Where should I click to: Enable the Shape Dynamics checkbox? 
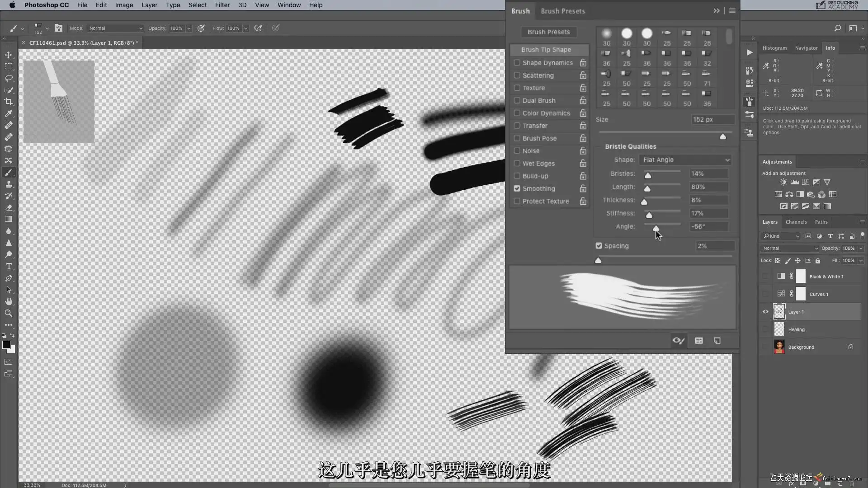pos(517,63)
